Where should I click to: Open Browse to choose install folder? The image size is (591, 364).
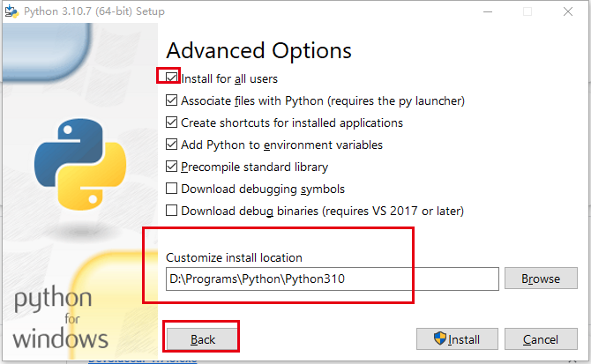(541, 279)
